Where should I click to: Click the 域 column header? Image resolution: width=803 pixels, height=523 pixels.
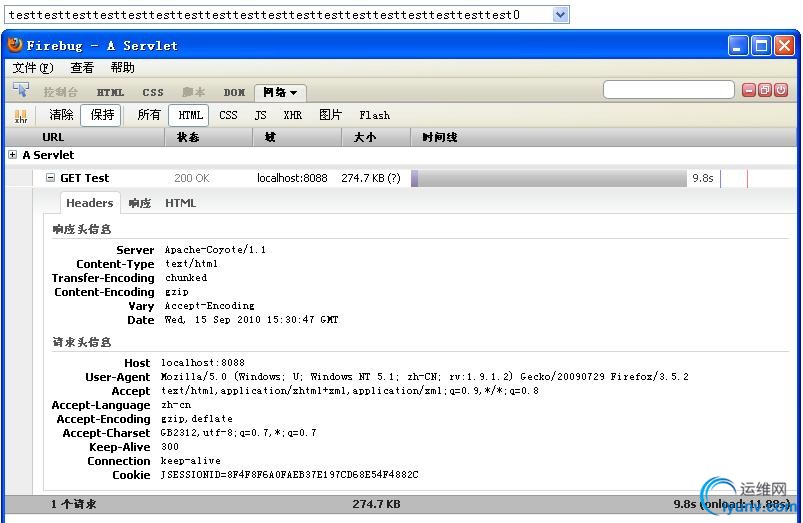point(297,137)
